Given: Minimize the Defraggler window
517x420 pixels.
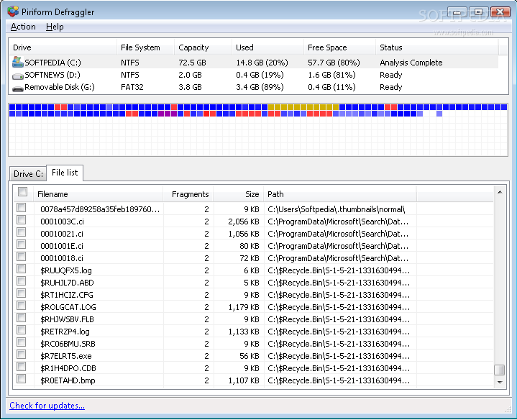Looking at the screenshot, I should 457,12.
